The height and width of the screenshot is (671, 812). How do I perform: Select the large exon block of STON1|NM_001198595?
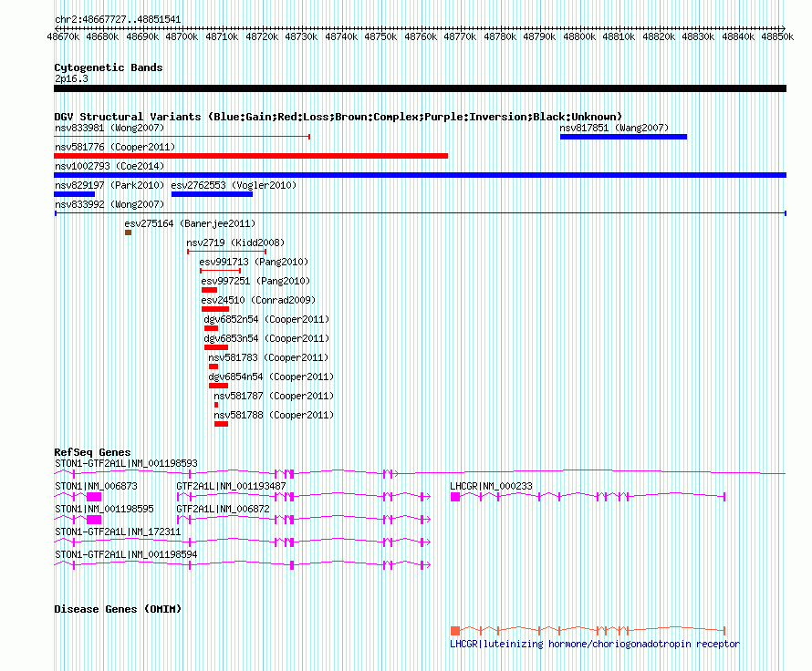coord(94,520)
